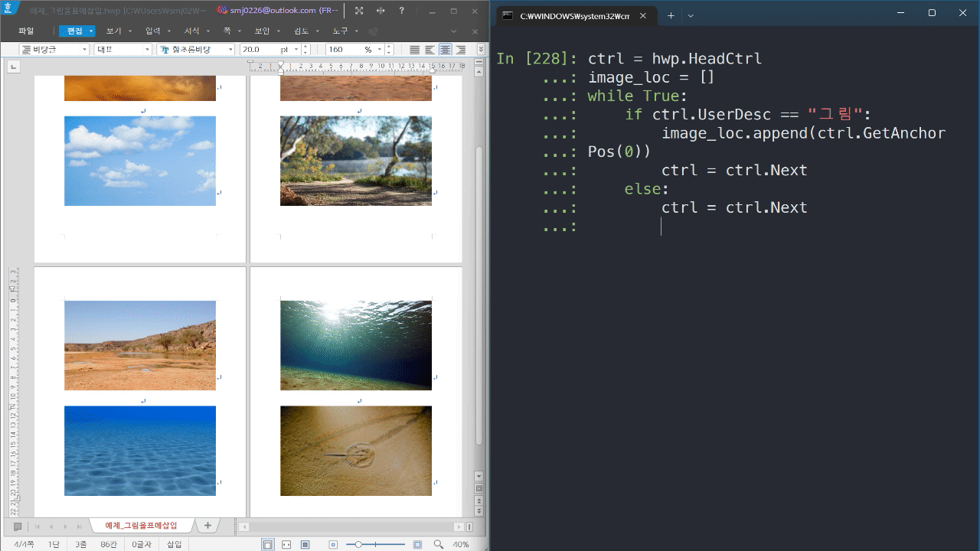Open the 검토 menu
The width and height of the screenshot is (980, 551).
(x=301, y=31)
